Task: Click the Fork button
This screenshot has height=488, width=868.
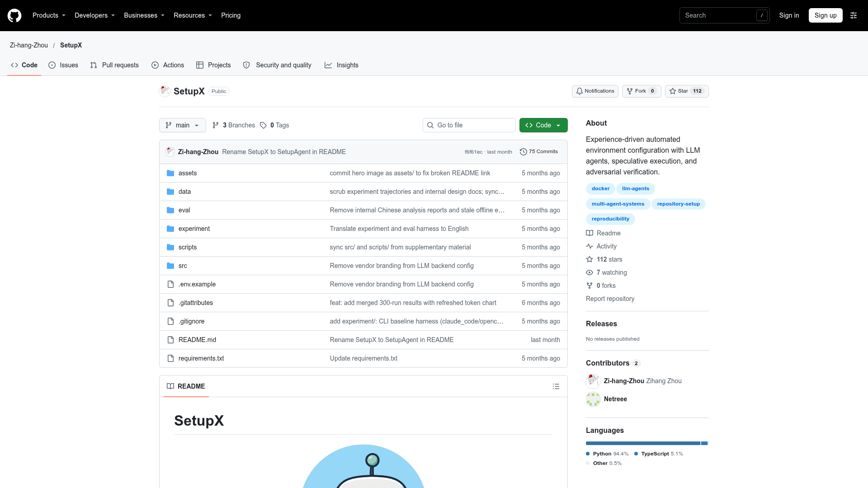Action: pyautogui.click(x=642, y=91)
